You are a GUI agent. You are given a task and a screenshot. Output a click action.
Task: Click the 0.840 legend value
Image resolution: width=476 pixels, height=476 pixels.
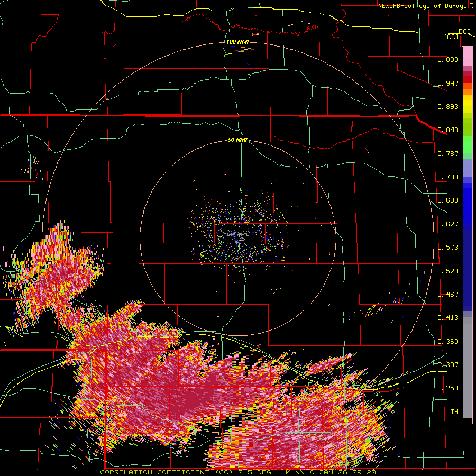point(448,130)
